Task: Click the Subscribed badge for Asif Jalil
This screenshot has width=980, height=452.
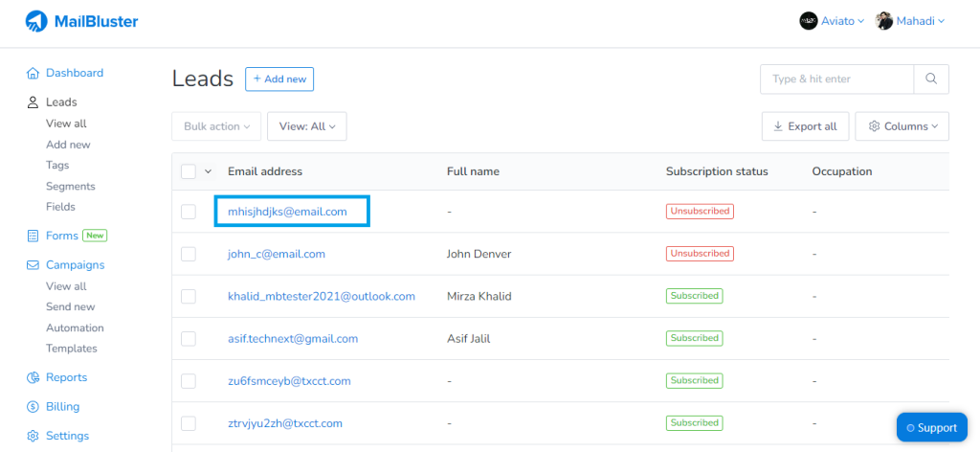Action: point(695,338)
